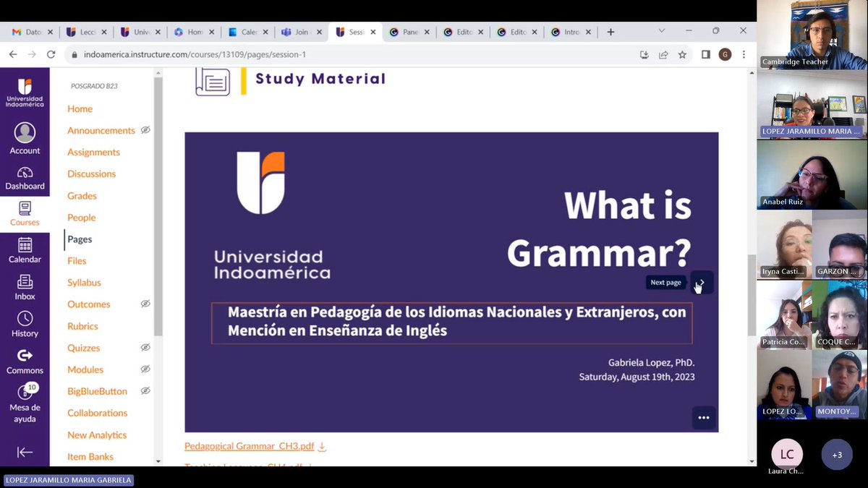
Task: Open Item Banks in course navigation
Action: click(90, 456)
